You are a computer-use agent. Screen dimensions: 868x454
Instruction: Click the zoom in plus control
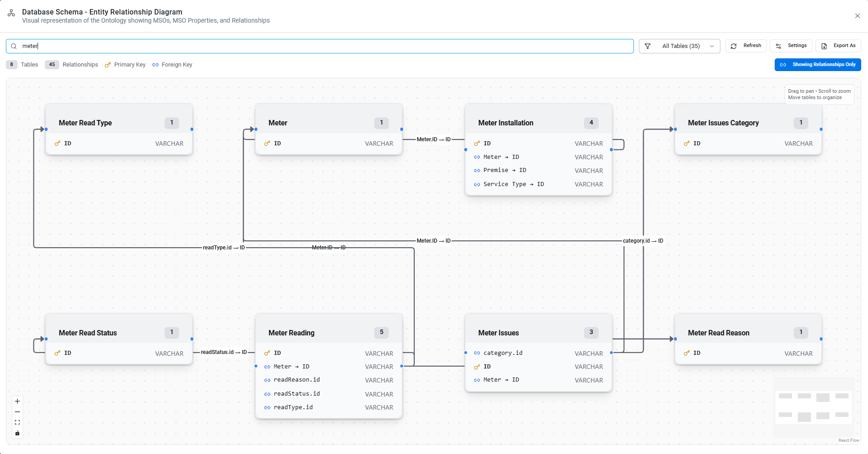click(17, 401)
